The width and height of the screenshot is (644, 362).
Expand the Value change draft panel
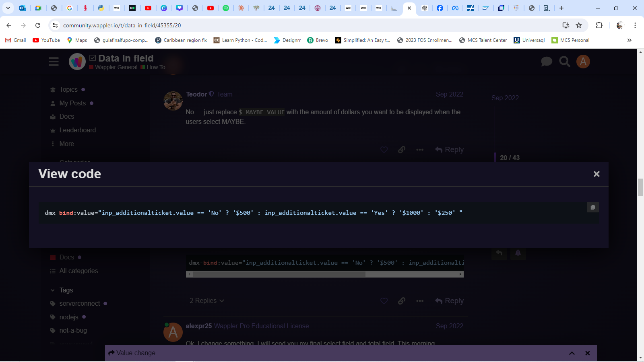572,353
